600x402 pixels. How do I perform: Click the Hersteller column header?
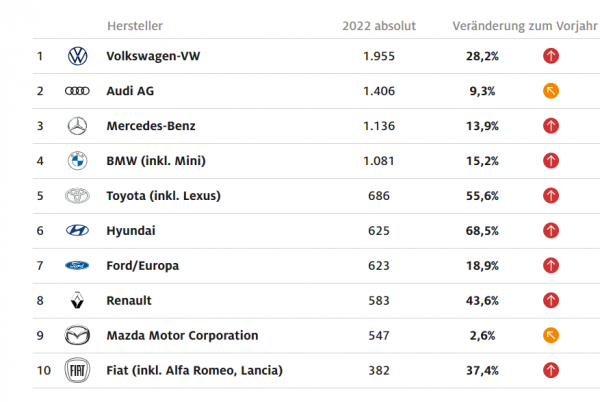click(x=134, y=24)
